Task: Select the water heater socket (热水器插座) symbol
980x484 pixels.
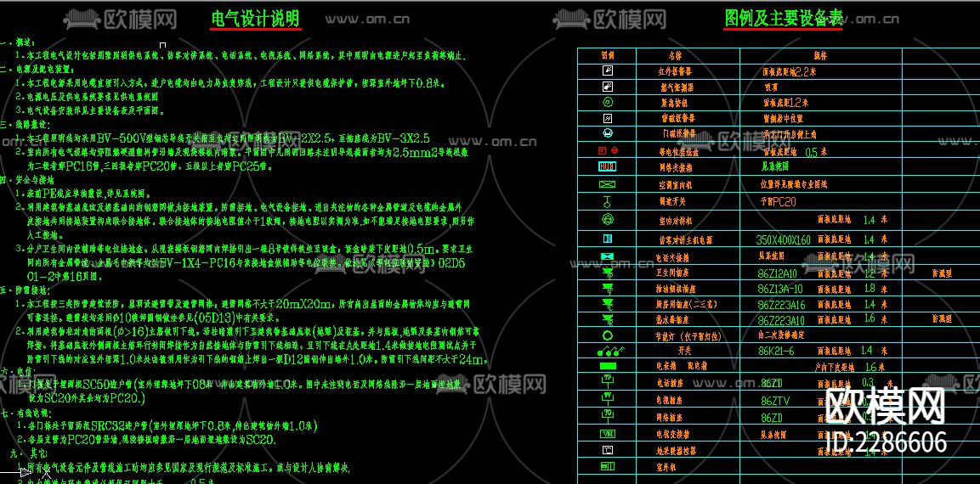Action: pyautogui.click(x=608, y=320)
